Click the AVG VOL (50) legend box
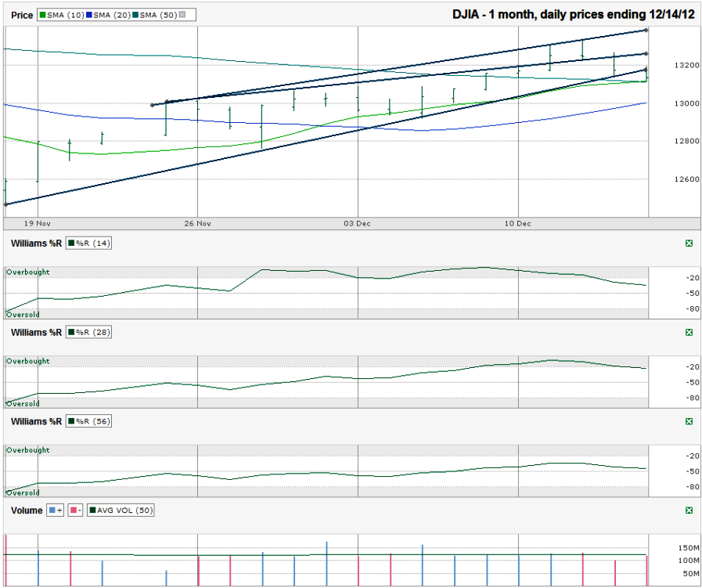Screen dimensions: 702x588 (x=121, y=510)
